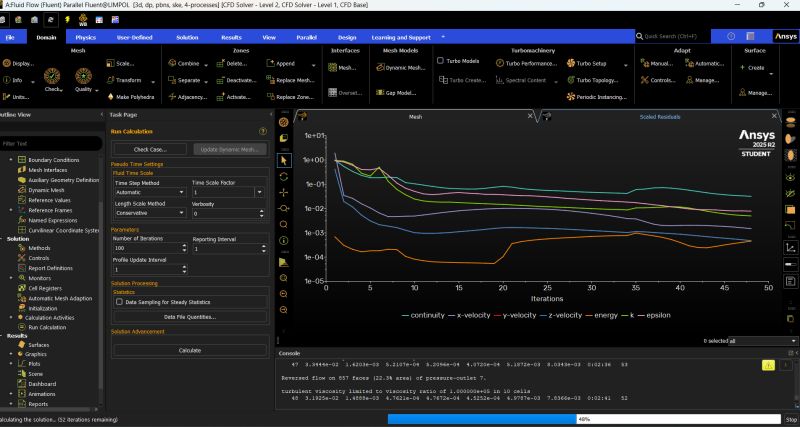This screenshot has width=800, height=427.
Task: Open Scale mesh dialog
Action: (x=121, y=64)
